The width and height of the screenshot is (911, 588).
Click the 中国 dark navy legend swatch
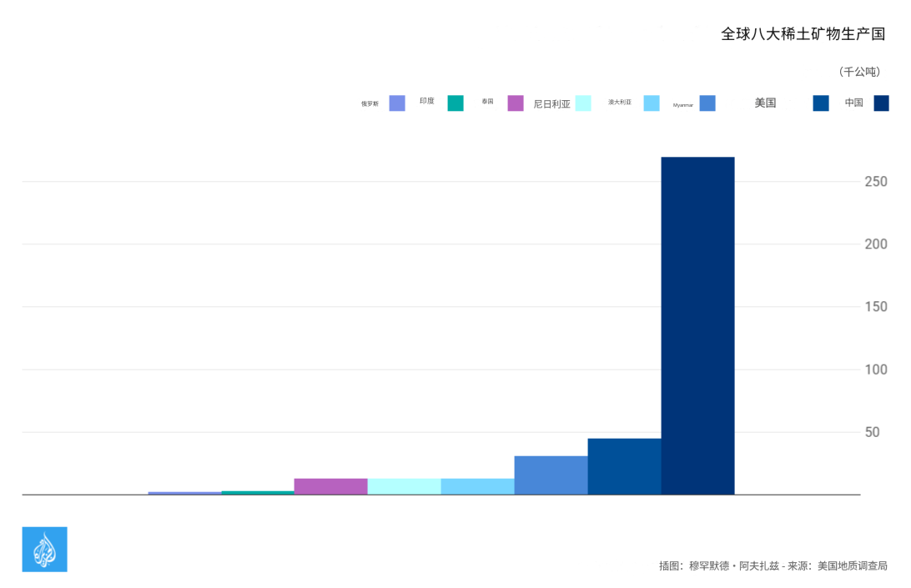pos(881,103)
